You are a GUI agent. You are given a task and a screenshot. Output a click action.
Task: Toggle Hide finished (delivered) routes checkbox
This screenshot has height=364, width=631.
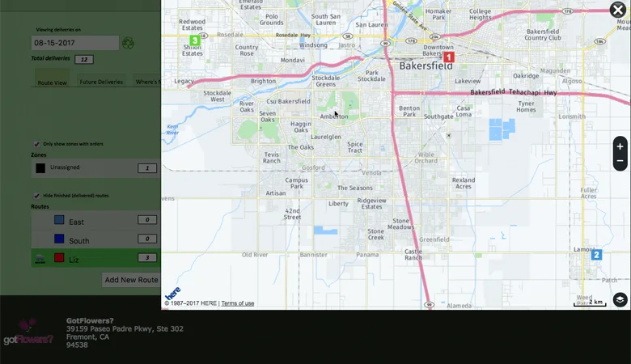pos(36,196)
